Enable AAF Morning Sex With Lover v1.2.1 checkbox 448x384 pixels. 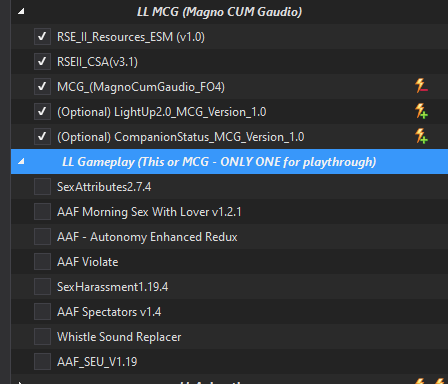coord(42,212)
